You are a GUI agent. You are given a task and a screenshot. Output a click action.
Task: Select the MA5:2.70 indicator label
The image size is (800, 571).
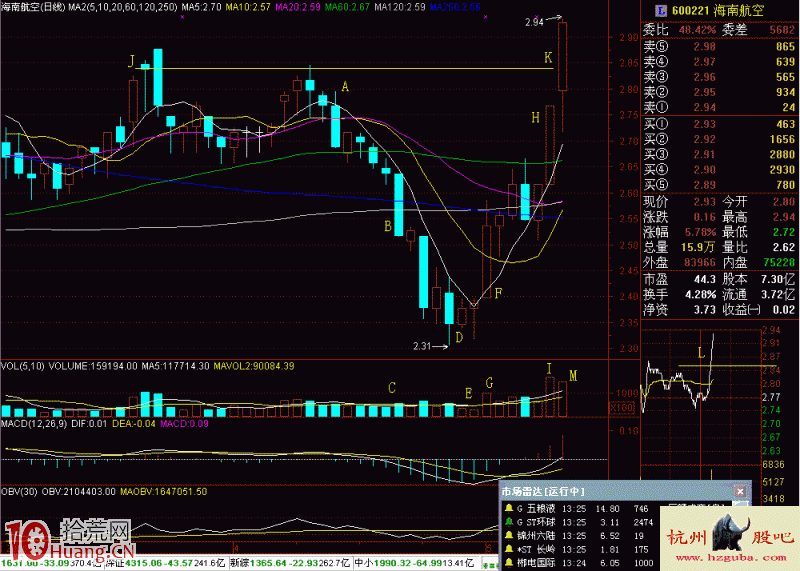pos(201,7)
